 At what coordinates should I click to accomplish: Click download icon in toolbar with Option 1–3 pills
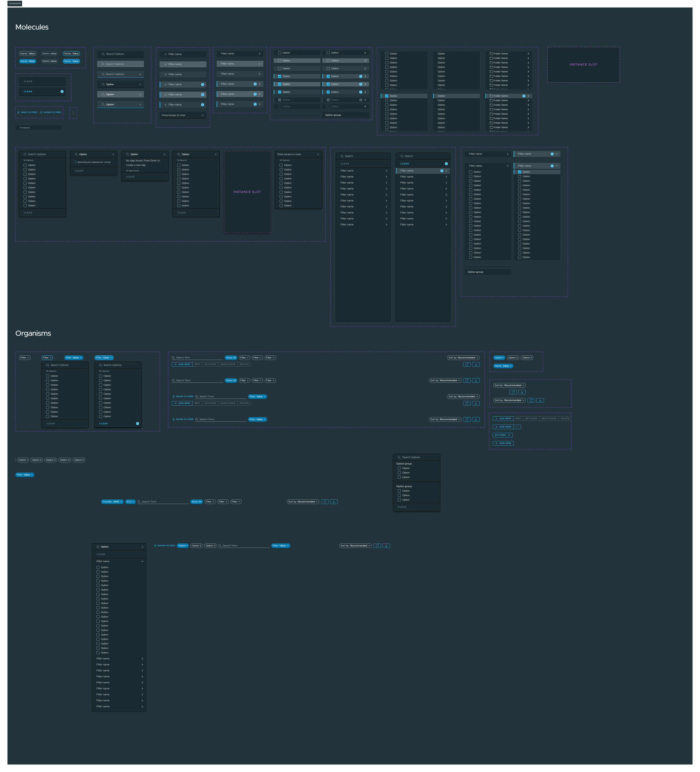tap(386, 546)
